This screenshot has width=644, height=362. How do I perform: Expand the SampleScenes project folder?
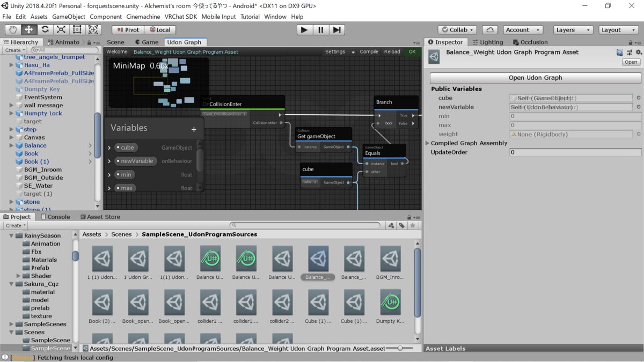(11, 324)
